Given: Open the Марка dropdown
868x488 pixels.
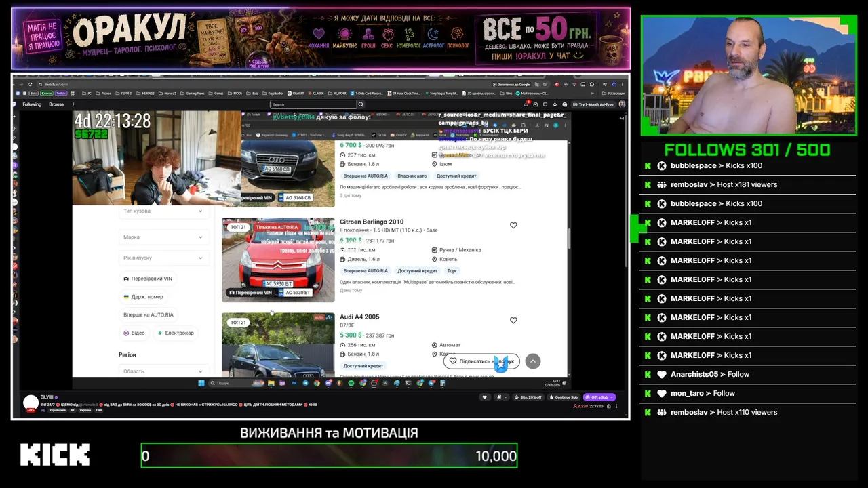Looking at the screenshot, I should [x=163, y=237].
